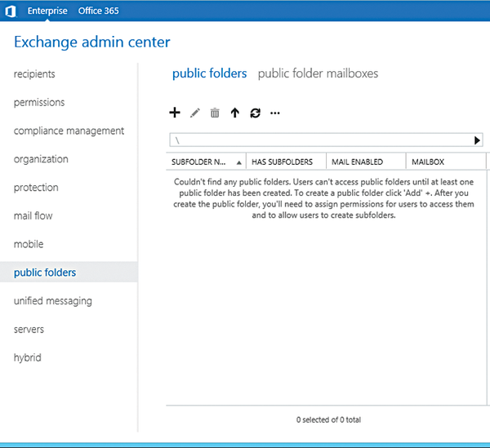490x448 pixels.
Task: Select the Enterprise header link
Action: click(x=47, y=11)
